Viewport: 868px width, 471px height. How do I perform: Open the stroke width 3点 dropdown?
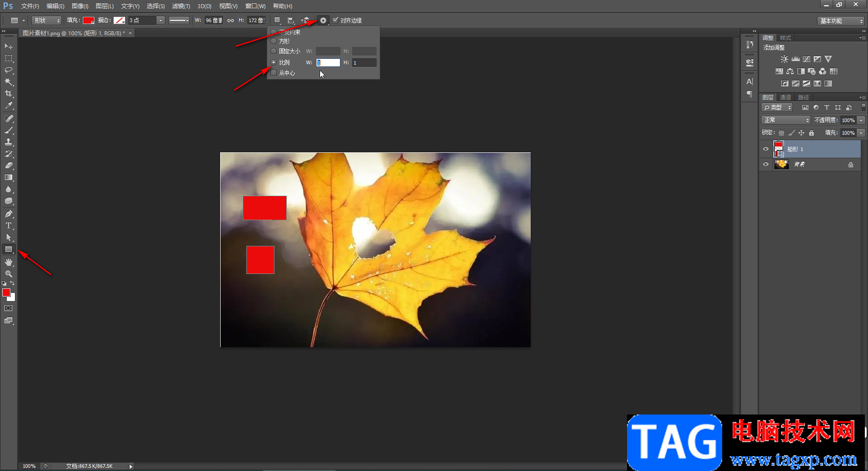tap(160, 20)
